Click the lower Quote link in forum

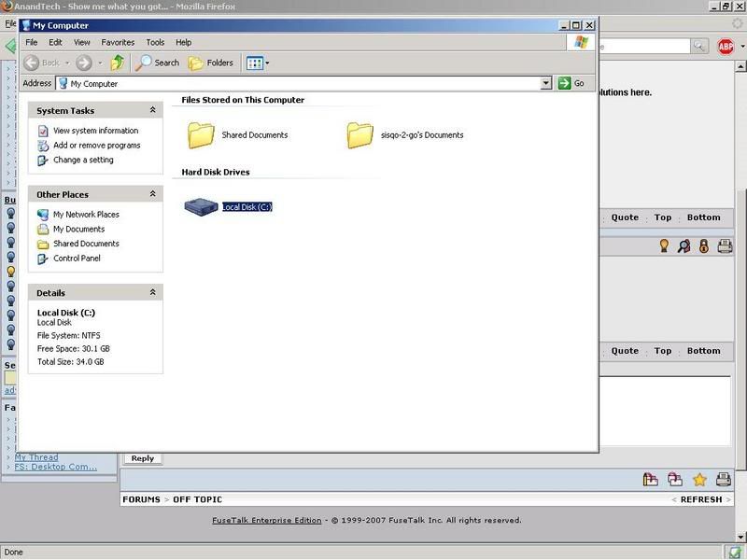[625, 351]
